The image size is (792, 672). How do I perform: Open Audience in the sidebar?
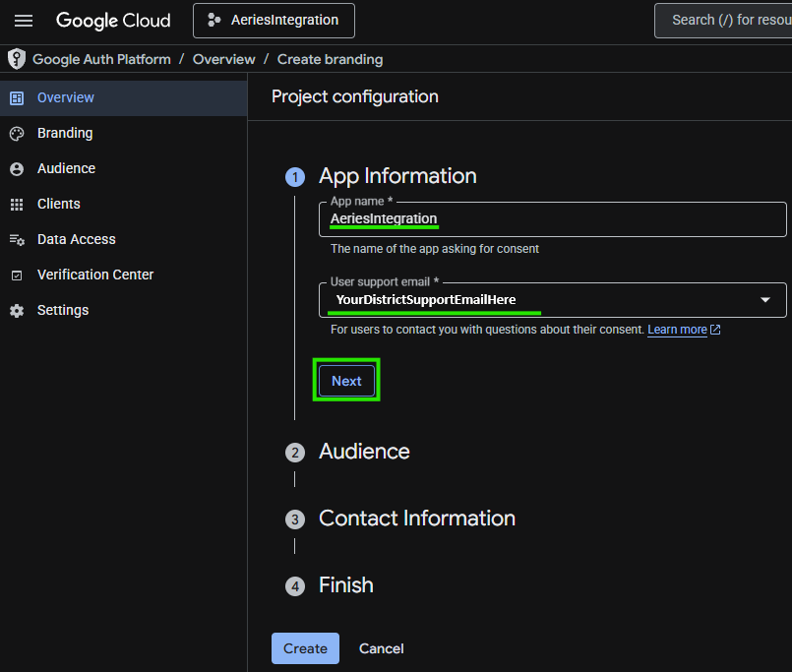123,169
